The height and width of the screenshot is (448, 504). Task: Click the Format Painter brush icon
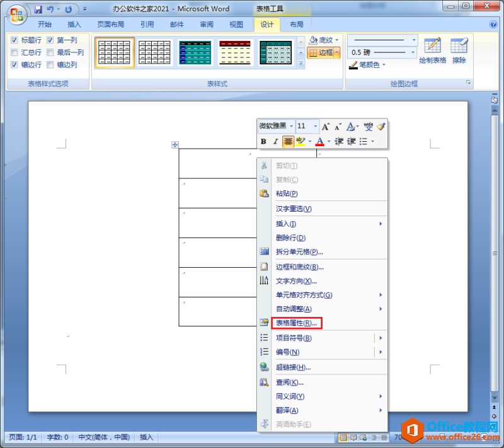[381, 126]
